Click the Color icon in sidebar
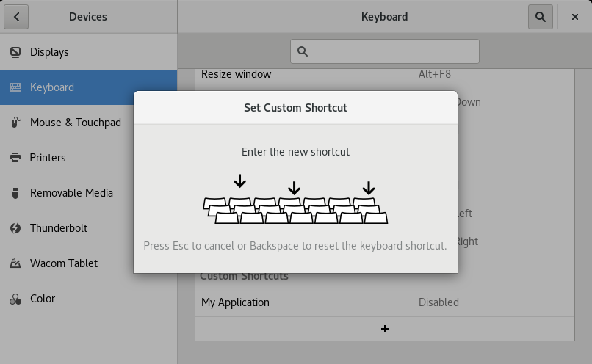Image resolution: width=592 pixels, height=364 pixels. [15, 299]
